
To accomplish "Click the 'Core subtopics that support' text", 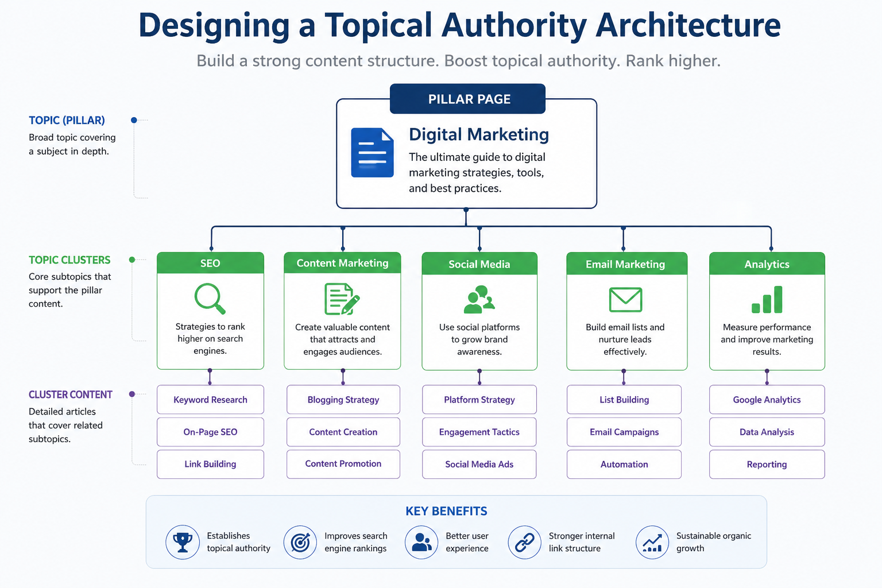I will pyautogui.click(x=70, y=290).
